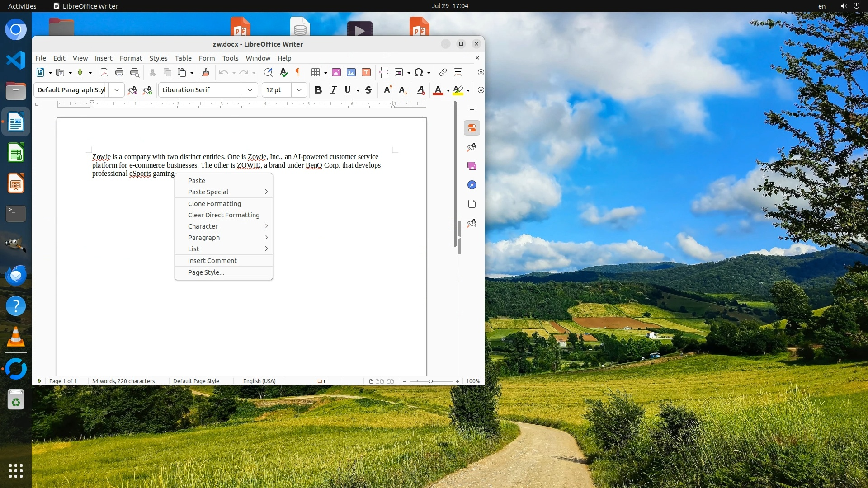Toggle Formatting Marks pilcrow
The width and height of the screenshot is (868, 488).
pos(298,72)
